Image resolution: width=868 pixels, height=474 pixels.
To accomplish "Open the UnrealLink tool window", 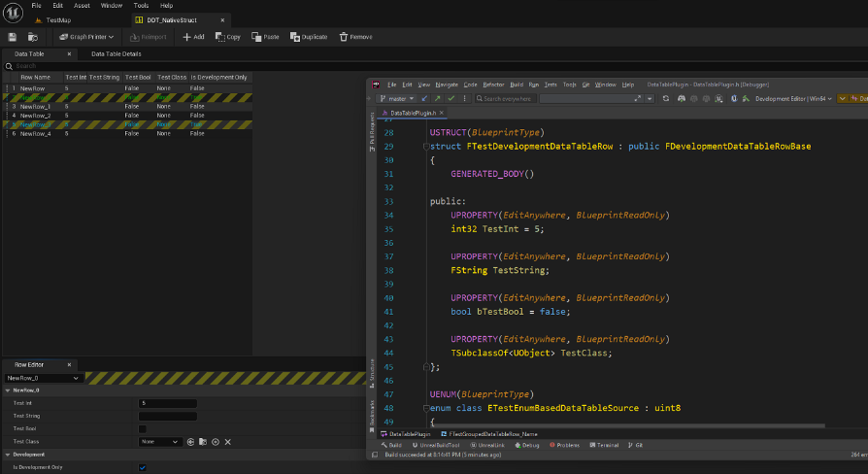I will coord(487,445).
